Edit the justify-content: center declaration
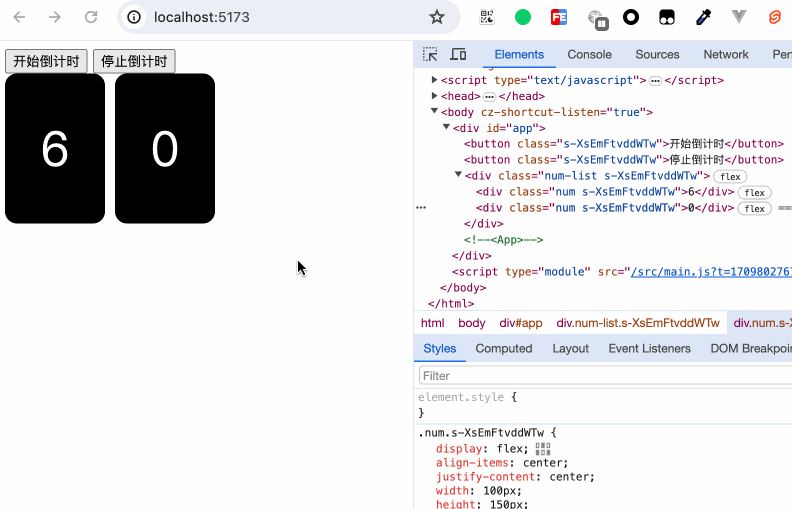Image resolution: width=792 pixels, height=509 pixels. pos(515,477)
